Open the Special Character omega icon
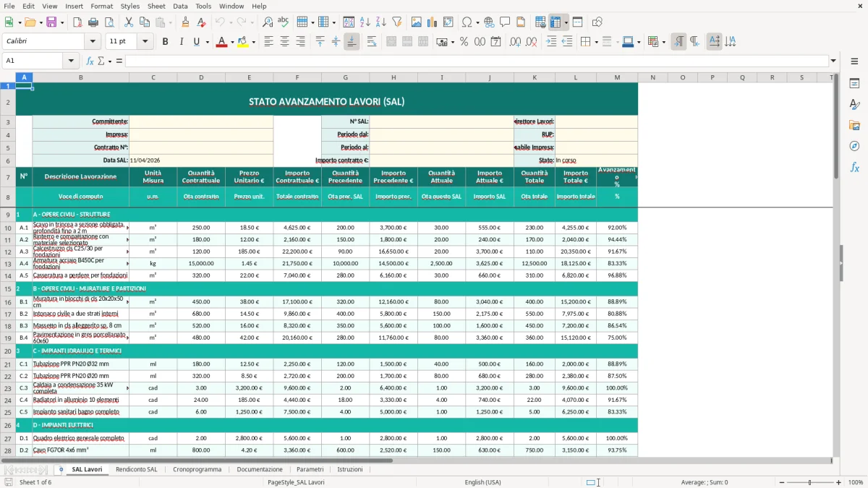 click(x=467, y=22)
